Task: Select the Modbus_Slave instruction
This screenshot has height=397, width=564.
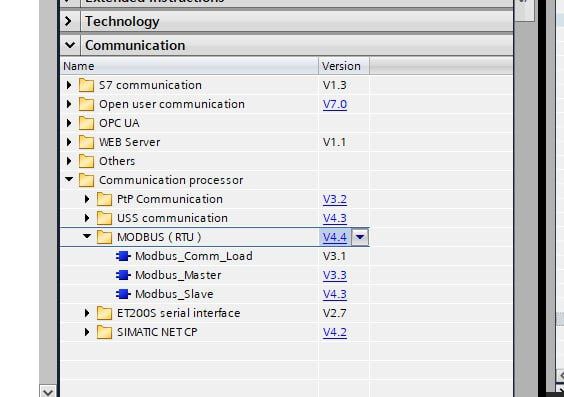Action: point(174,294)
